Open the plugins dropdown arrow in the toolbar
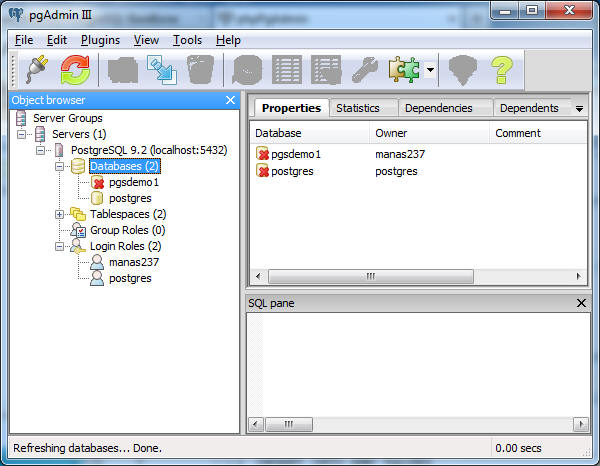 [x=430, y=70]
